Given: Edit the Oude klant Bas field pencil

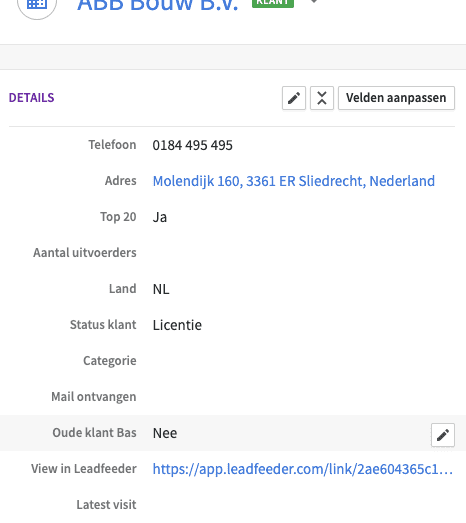Looking at the screenshot, I should [443, 435].
